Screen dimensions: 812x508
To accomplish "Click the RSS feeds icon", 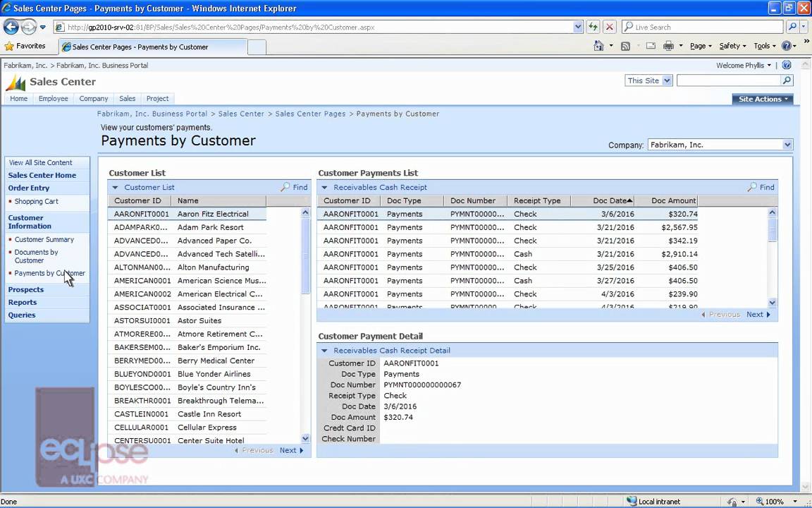I will pyautogui.click(x=626, y=46).
